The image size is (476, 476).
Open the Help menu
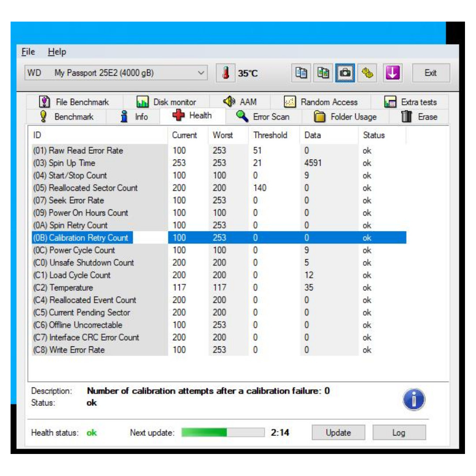click(57, 52)
